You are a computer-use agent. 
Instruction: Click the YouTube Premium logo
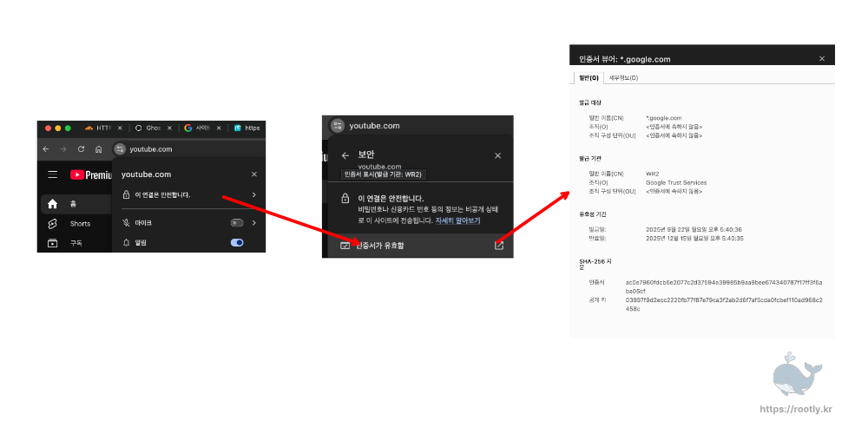91,175
